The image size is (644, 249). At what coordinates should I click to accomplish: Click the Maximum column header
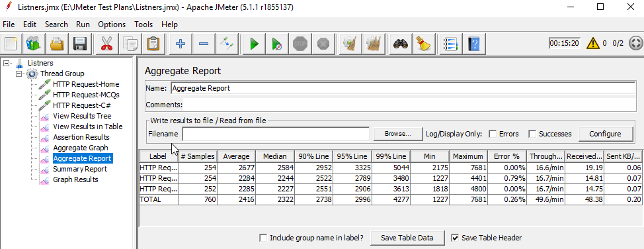pos(469,156)
